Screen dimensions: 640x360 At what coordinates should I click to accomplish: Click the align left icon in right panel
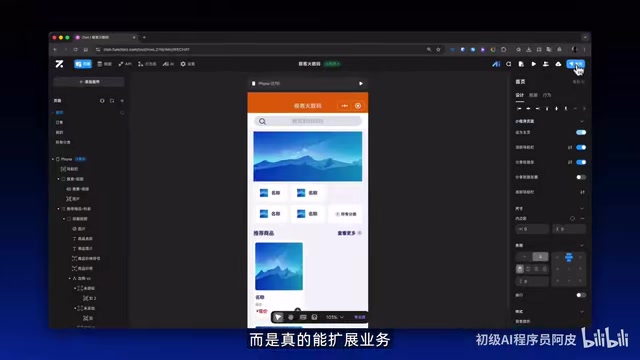pyautogui.click(x=519, y=109)
